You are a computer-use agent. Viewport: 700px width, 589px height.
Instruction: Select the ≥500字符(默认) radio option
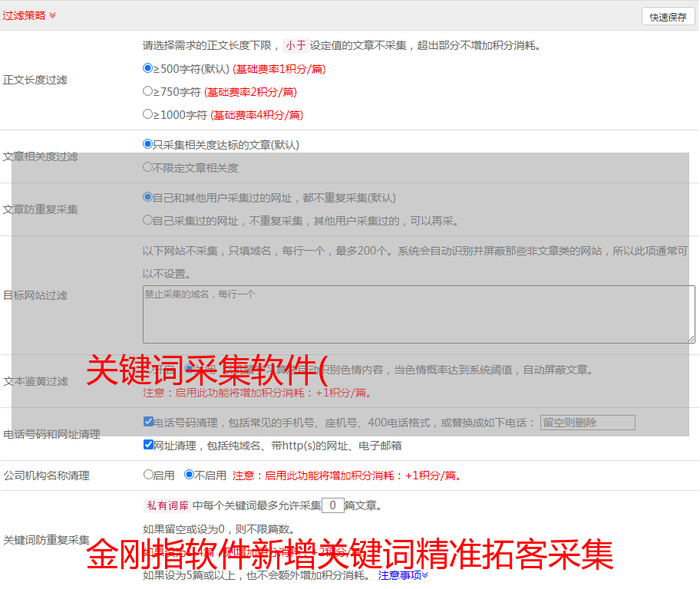148,68
